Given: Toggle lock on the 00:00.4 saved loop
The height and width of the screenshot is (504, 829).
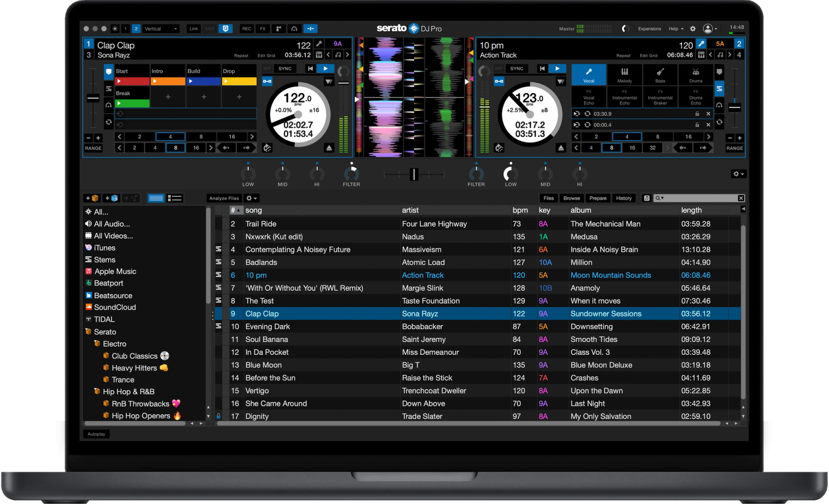Looking at the screenshot, I should (x=697, y=125).
